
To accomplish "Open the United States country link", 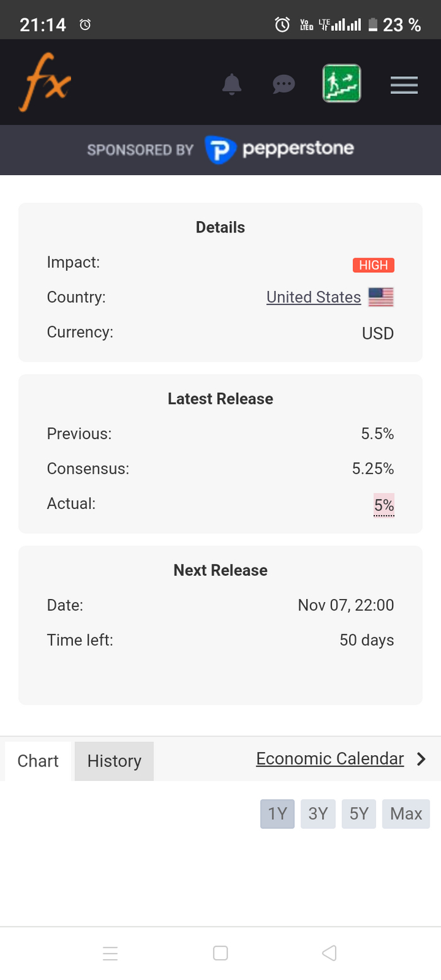I will click(314, 297).
